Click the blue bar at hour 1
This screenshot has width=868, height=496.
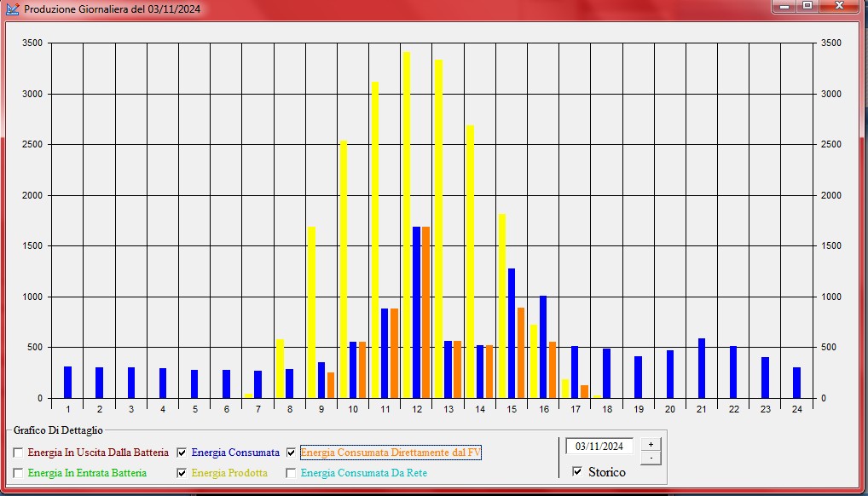point(67,383)
